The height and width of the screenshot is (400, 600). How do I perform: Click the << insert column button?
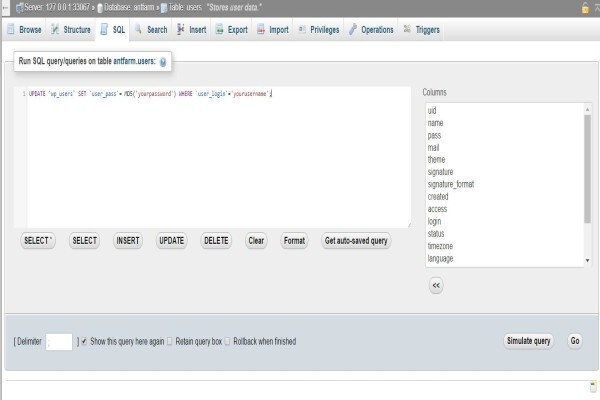(436, 286)
